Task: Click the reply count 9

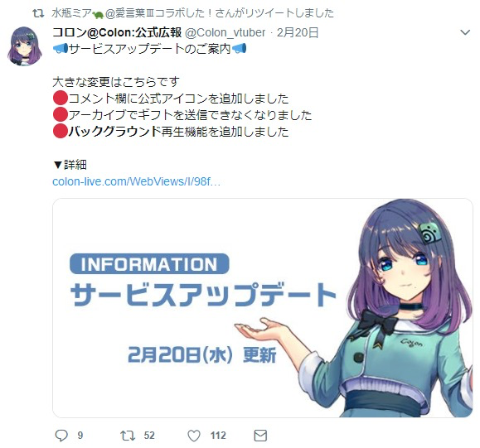Action: tap(80, 435)
